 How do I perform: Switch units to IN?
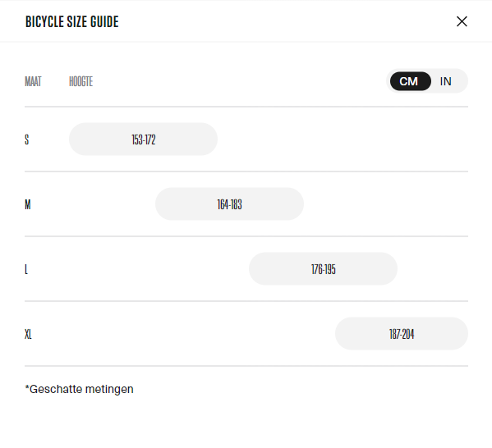pyautogui.click(x=445, y=81)
